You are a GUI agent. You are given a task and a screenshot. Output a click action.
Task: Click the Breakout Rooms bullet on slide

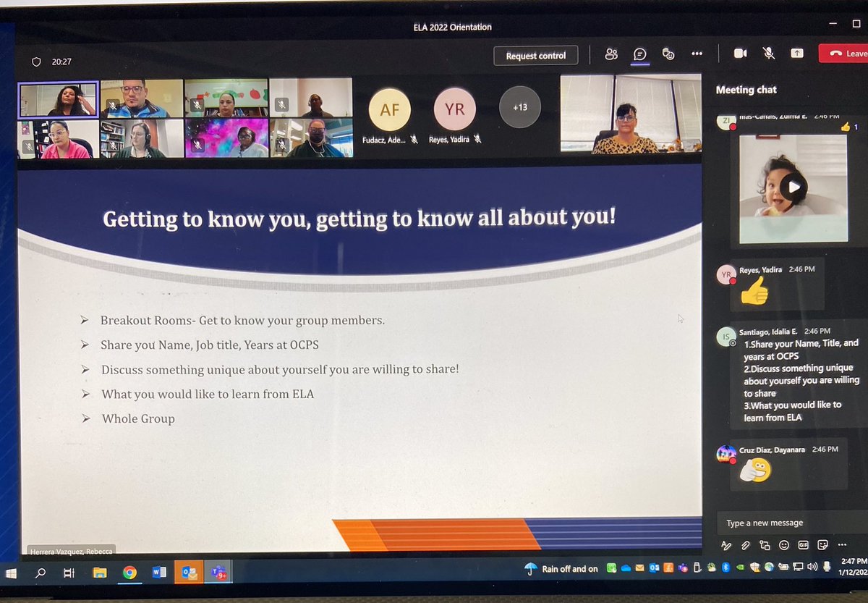coord(242,321)
